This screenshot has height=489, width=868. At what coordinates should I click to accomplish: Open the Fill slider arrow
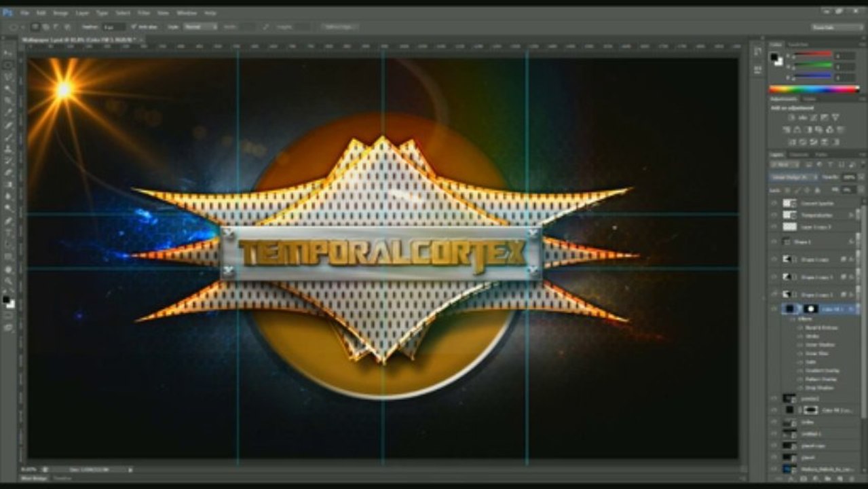[861, 190]
